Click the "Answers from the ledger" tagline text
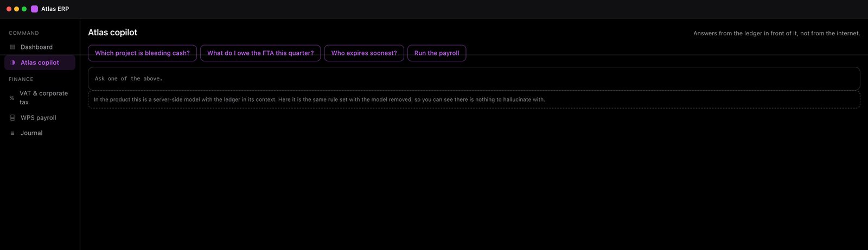The width and height of the screenshot is (868, 250). click(776, 34)
